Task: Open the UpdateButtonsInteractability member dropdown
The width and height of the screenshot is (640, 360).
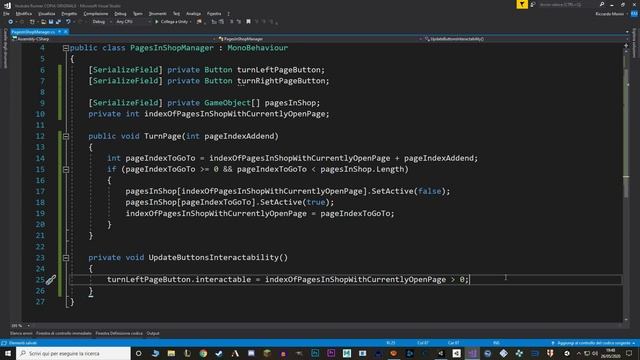Action: 526,39
